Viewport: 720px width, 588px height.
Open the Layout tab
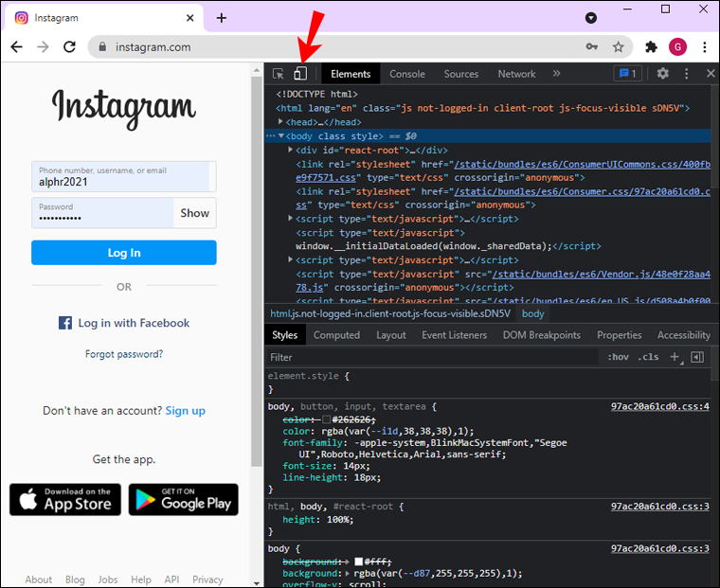(x=391, y=335)
